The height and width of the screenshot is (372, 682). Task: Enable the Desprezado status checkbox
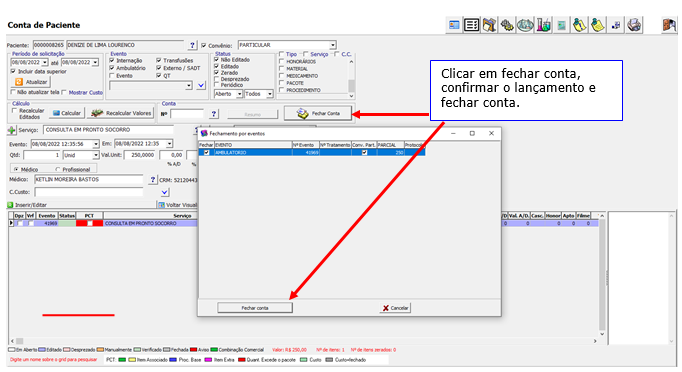[217, 79]
